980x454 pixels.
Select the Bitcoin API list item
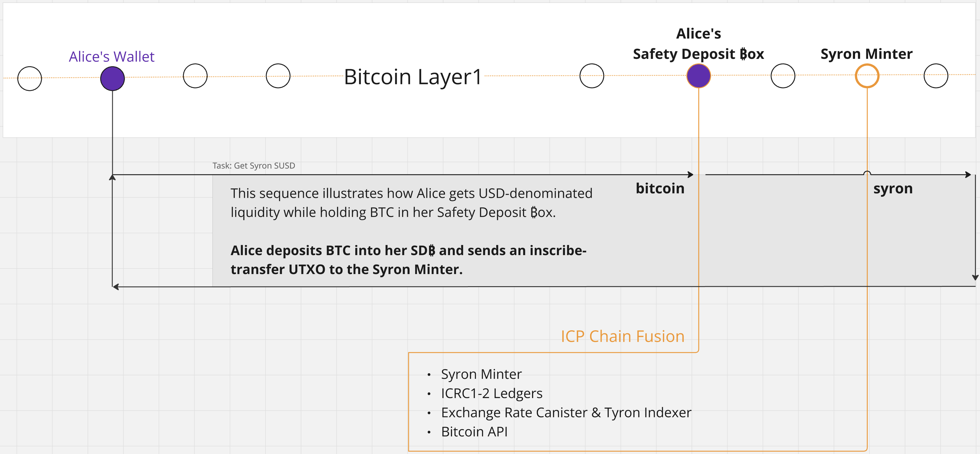pos(474,432)
